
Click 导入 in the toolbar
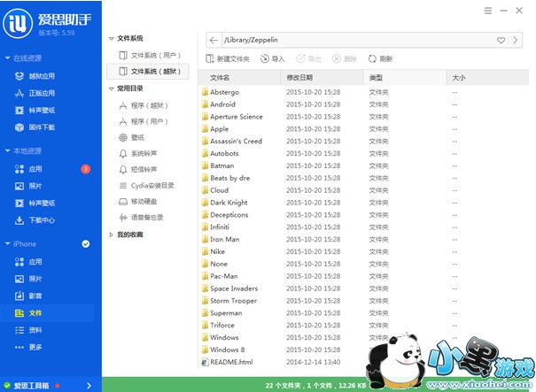coord(272,59)
